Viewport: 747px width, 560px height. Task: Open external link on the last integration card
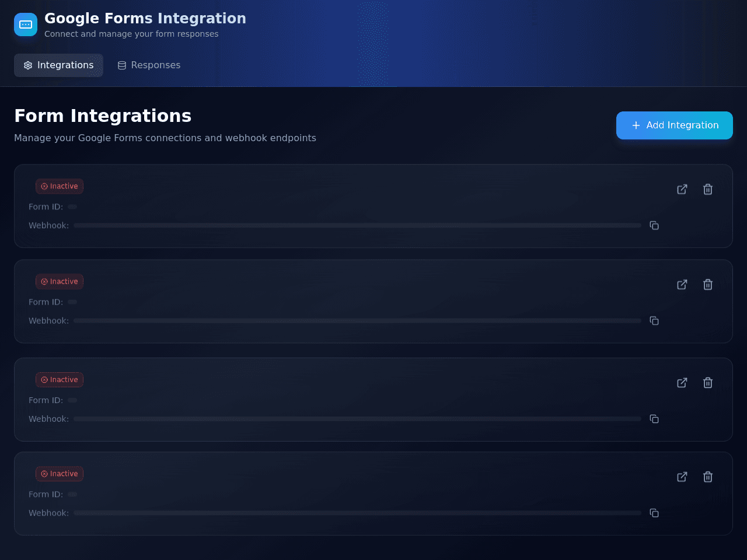point(682,477)
